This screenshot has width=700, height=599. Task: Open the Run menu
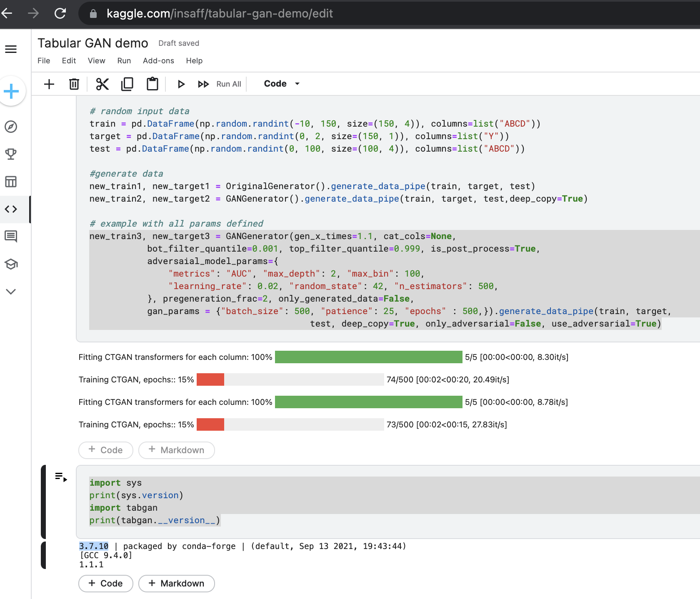(124, 61)
